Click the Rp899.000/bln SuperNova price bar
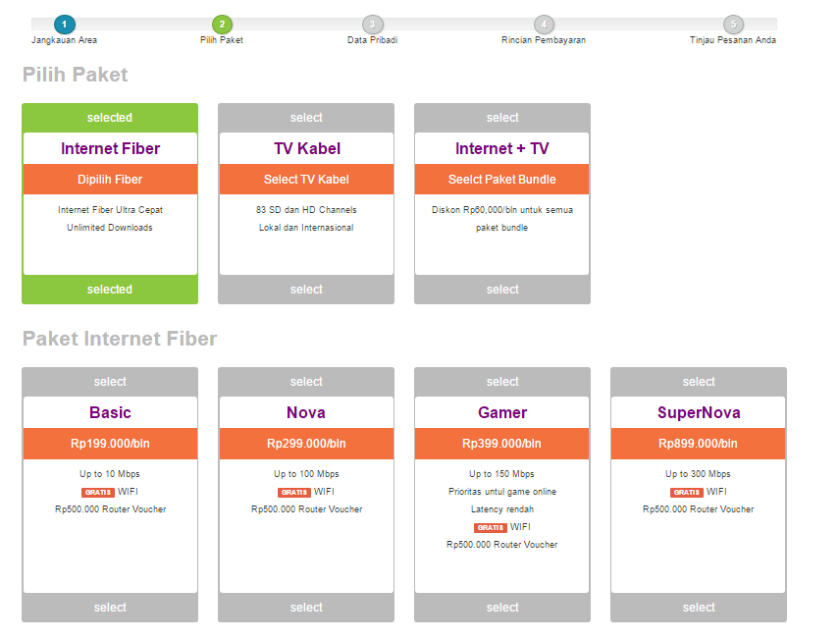 point(699,444)
